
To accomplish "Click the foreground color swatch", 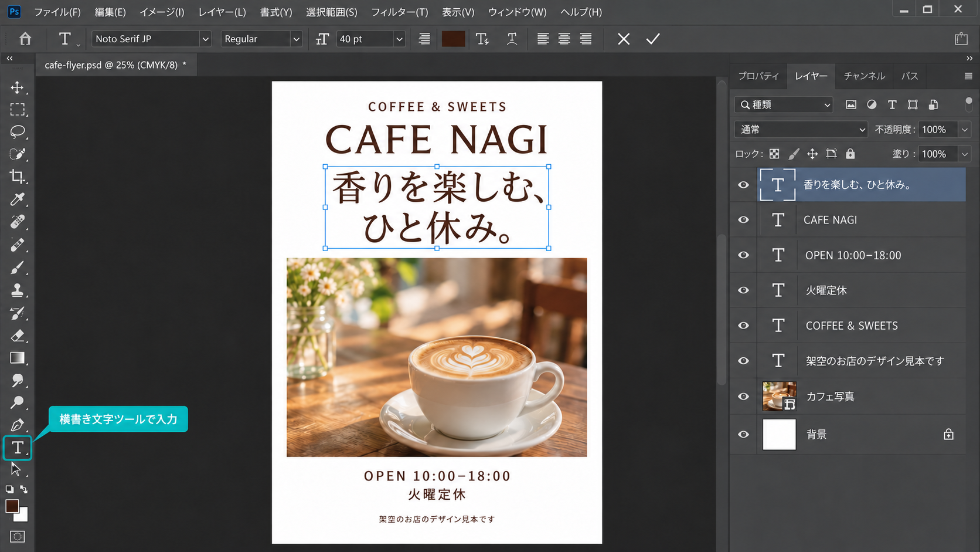I will click(x=12, y=506).
